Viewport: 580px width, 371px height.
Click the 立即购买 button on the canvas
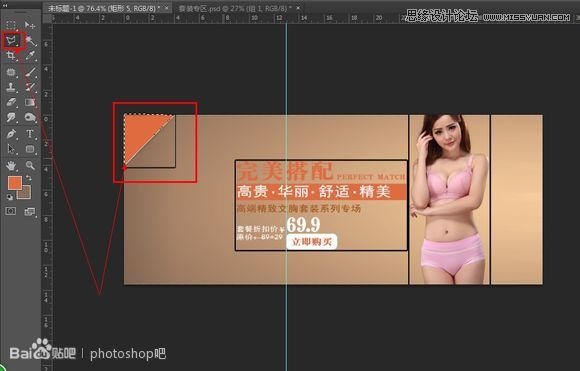[312, 242]
